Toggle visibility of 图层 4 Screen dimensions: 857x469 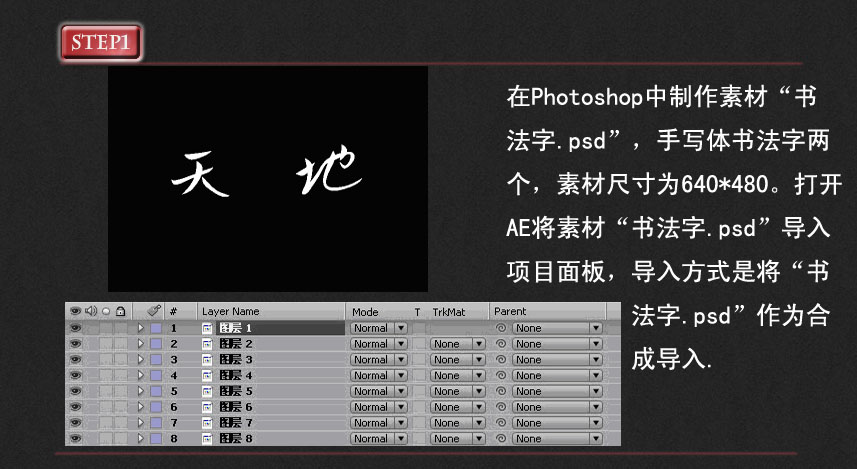[x=75, y=376]
